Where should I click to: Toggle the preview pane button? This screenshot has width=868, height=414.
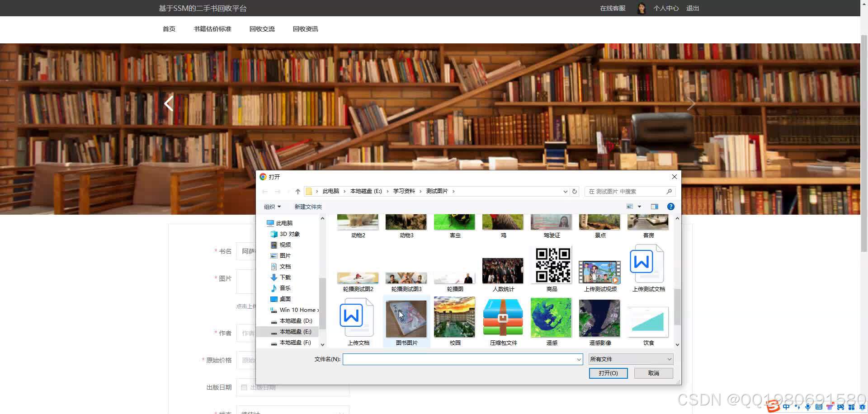click(654, 207)
